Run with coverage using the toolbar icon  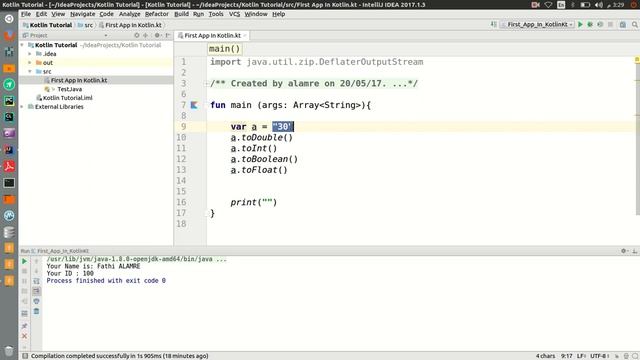pos(600,24)
